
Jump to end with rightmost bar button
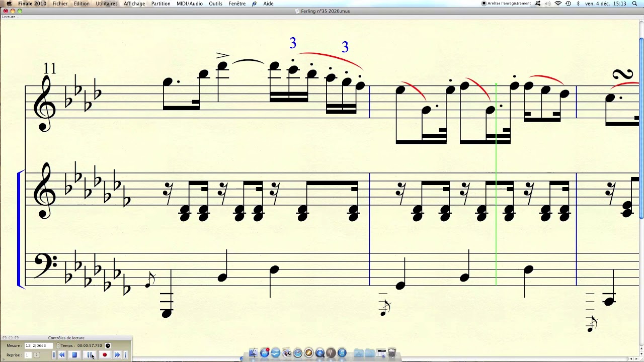pyautogui.click(x=125, y=355)
